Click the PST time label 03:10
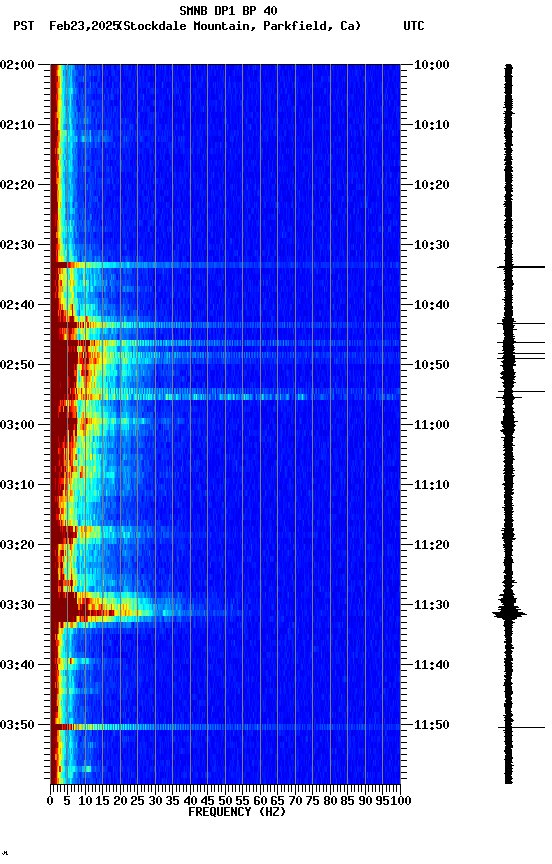The height and width of the screenshot is (864, 552). (x=17, y=485)
